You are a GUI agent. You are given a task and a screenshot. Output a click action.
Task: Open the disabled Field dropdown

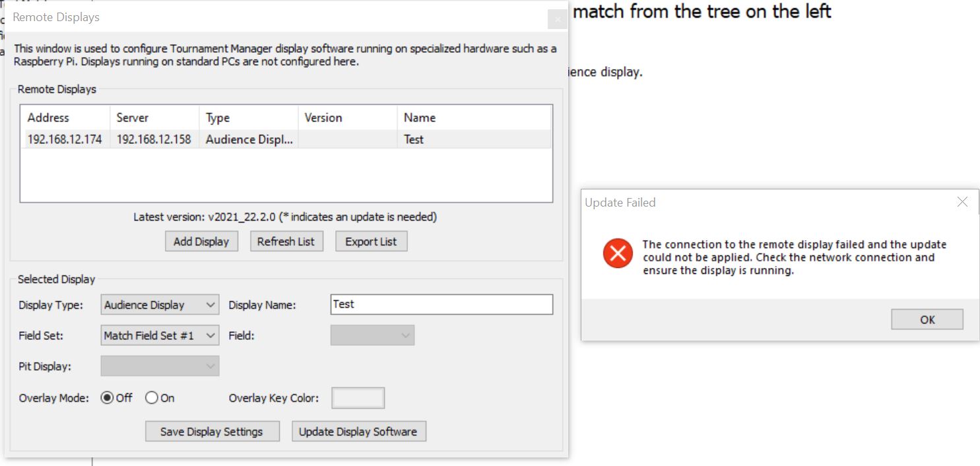click(x=372, y=335)
